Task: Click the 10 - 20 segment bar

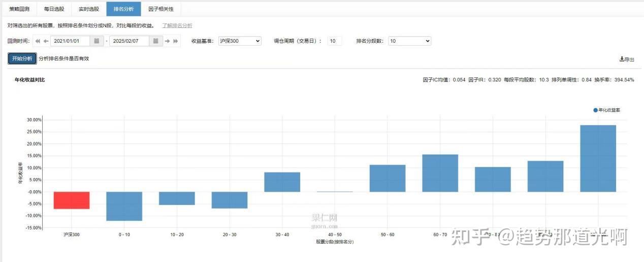Action: click(x=177, y=198)
